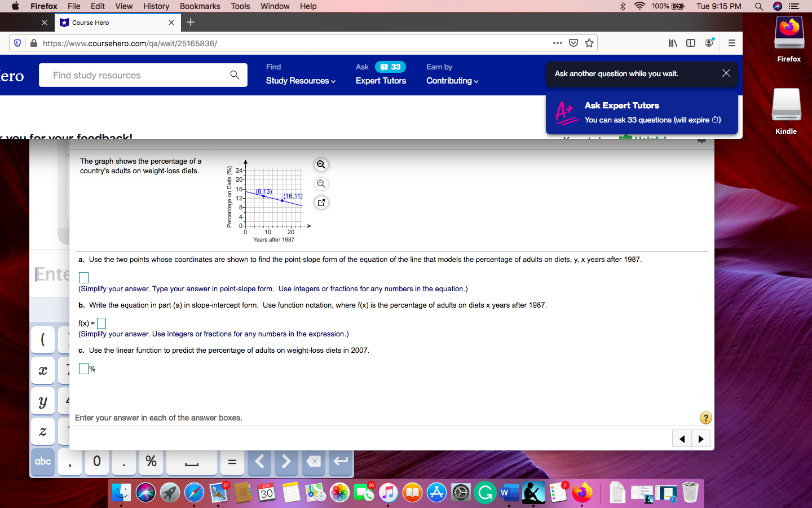Open the Window menu
Screen dimensions: 812x508
(x=275, y=6)
